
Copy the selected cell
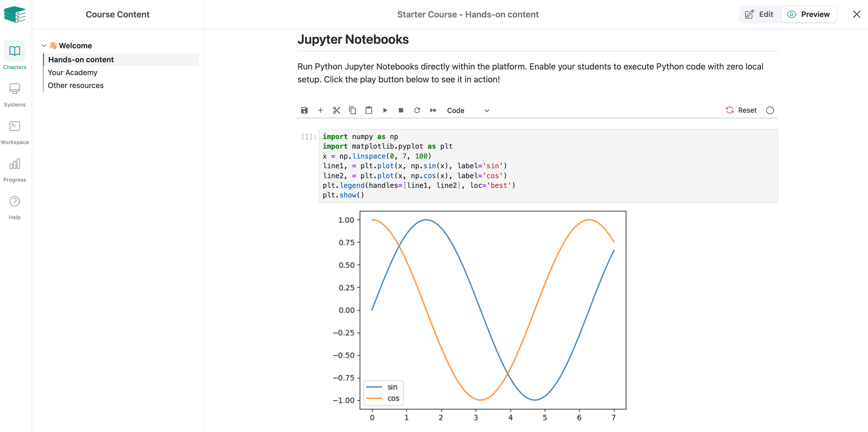point(352,111)
